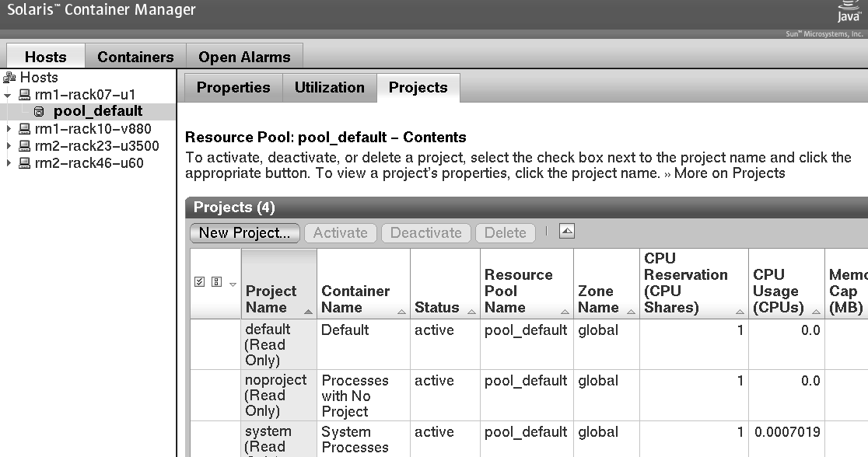Click the default (Read Only) project name

click(268, 344)
